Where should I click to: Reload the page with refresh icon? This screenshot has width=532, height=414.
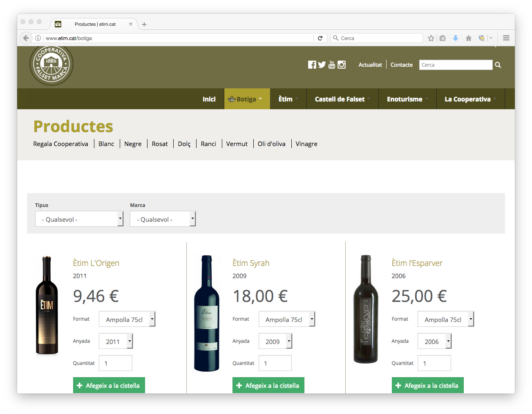click(x=320, y=38)
